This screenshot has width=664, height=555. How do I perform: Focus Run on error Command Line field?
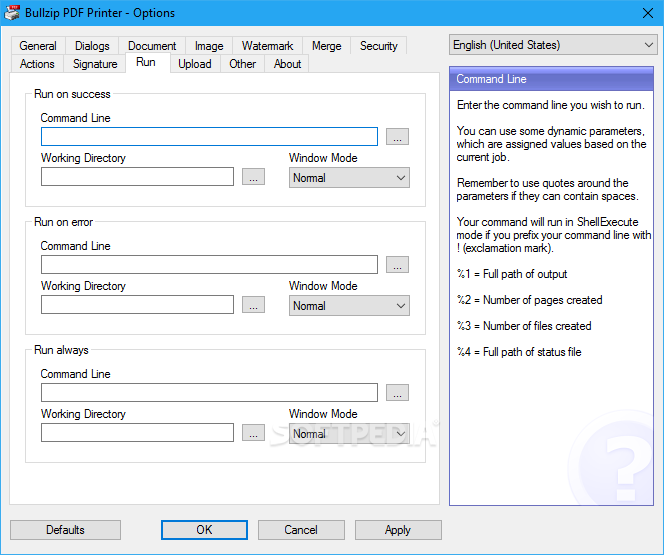coord(209,265)
